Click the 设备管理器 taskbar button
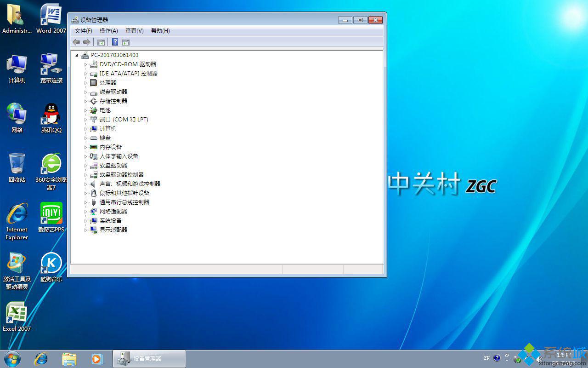 coord(149,359)
